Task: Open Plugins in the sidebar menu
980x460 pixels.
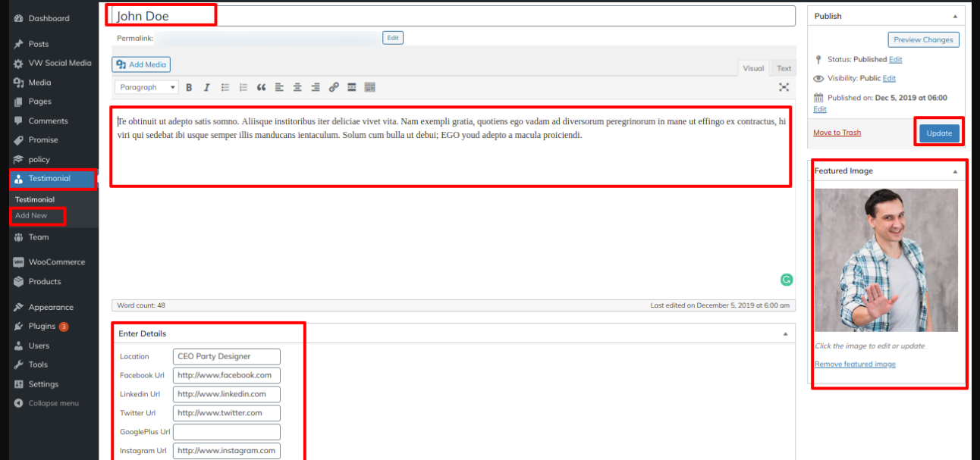Action: click(42, 327)
